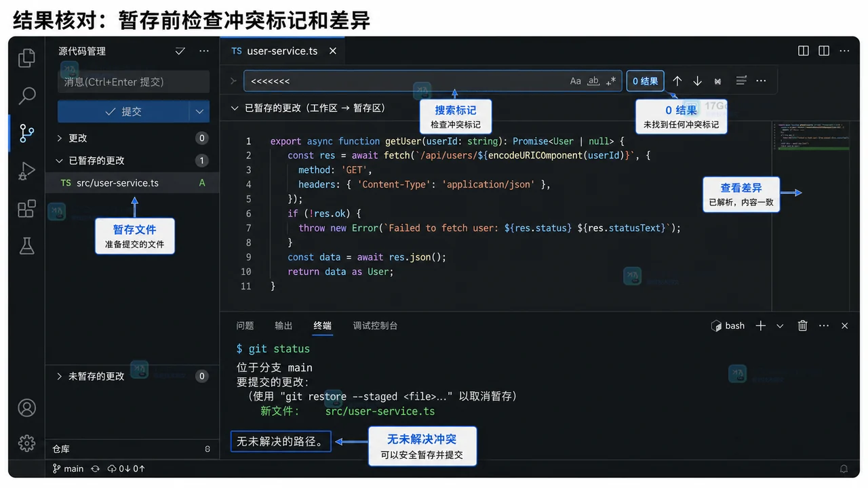This screenshot has width=868, height=488.
Task: Open the Search view magnifier icon
Action: [x=26, y=96]
